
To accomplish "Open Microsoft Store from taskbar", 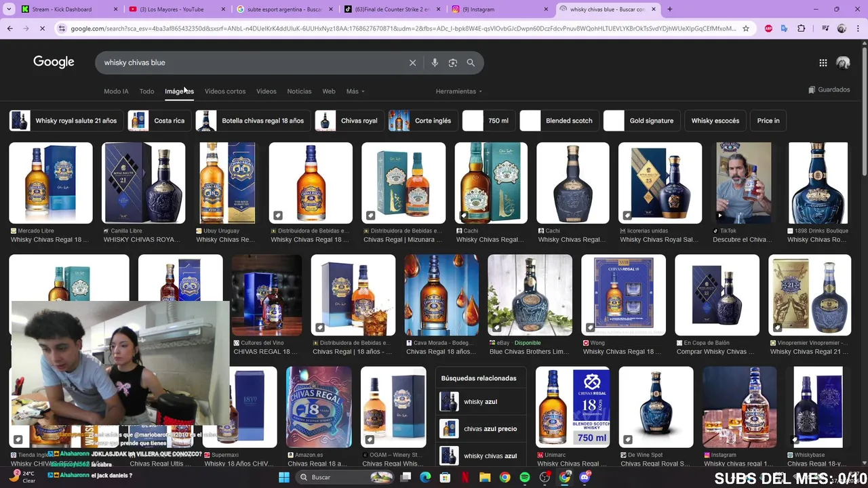I will (445, 477).
